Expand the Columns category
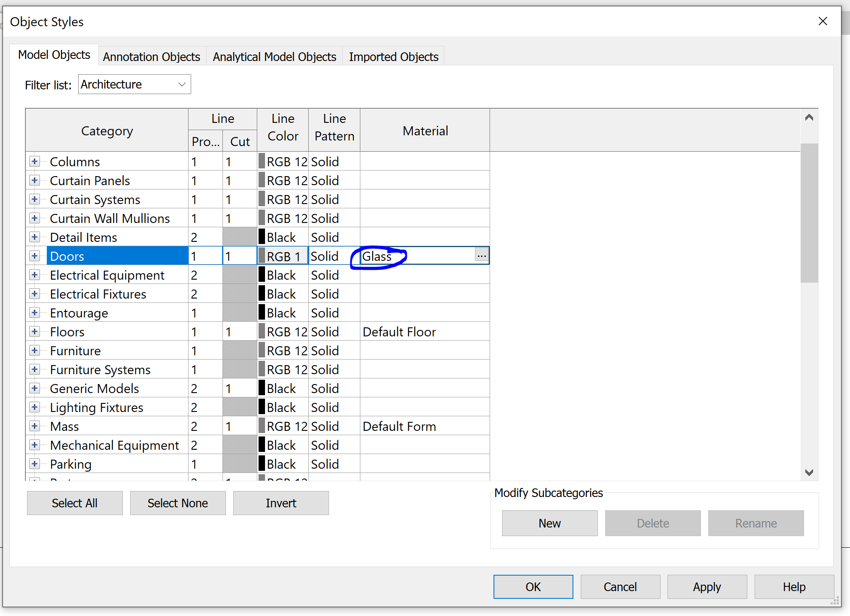This screenshot has height=616, width=850. tap(35, 162)
